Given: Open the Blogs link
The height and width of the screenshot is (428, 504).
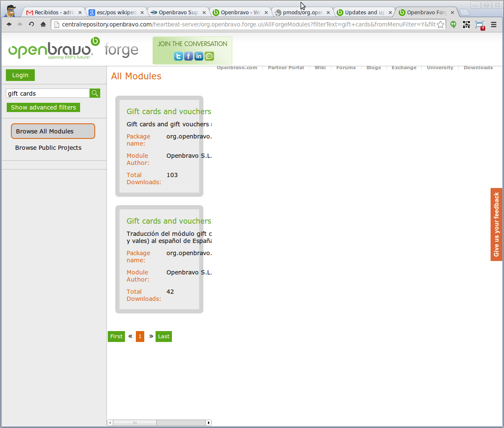Looking at the screenshot, I should 374,68.
